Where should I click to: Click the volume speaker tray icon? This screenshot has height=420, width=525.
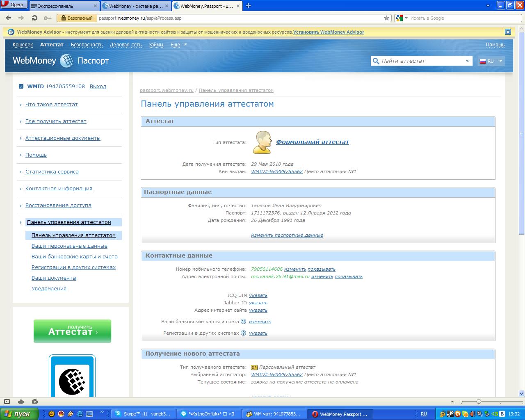coord(472,414)
